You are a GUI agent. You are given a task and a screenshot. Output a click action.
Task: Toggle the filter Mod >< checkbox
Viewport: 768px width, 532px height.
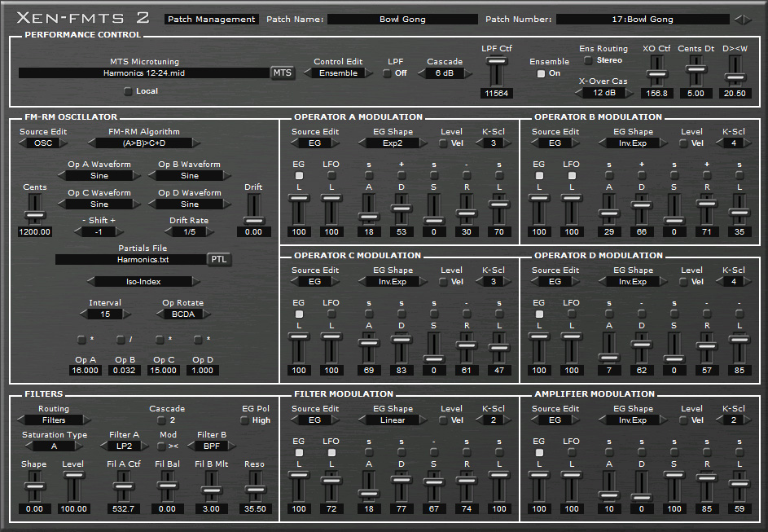[x=161, y=446]
